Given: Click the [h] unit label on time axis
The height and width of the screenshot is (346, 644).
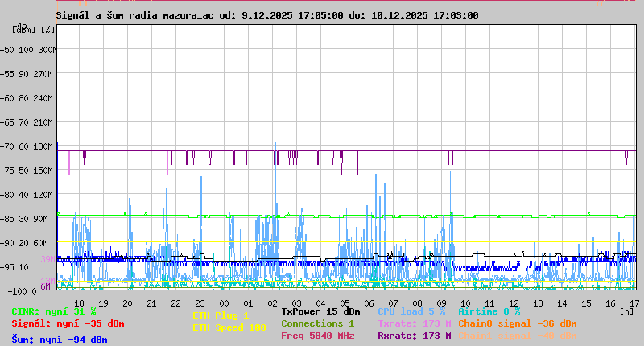Looking at the screenshot, I should coord(626,311).
